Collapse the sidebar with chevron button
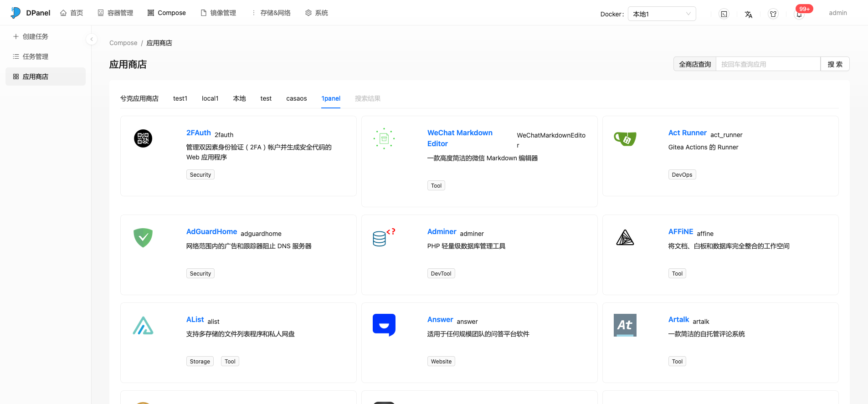The height and width of the screenshot is (404, 868). click(92, 39)
